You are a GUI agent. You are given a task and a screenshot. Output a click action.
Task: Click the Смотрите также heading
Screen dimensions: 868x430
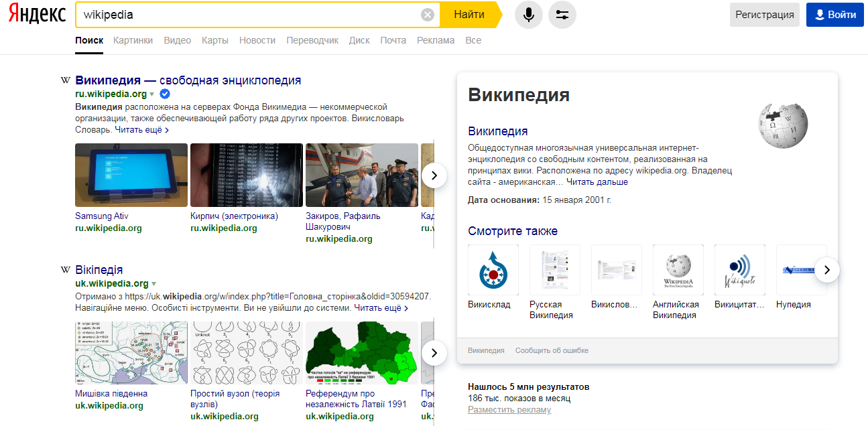pos(513,231)
